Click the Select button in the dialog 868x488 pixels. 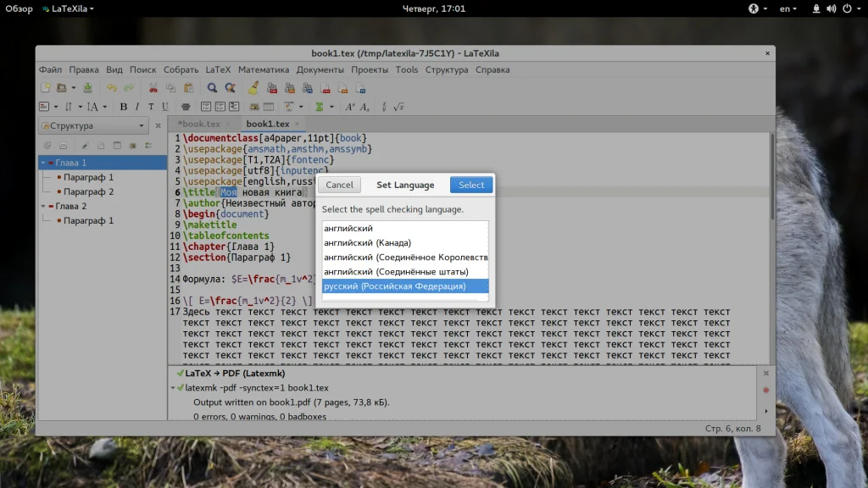pos(471,185)
